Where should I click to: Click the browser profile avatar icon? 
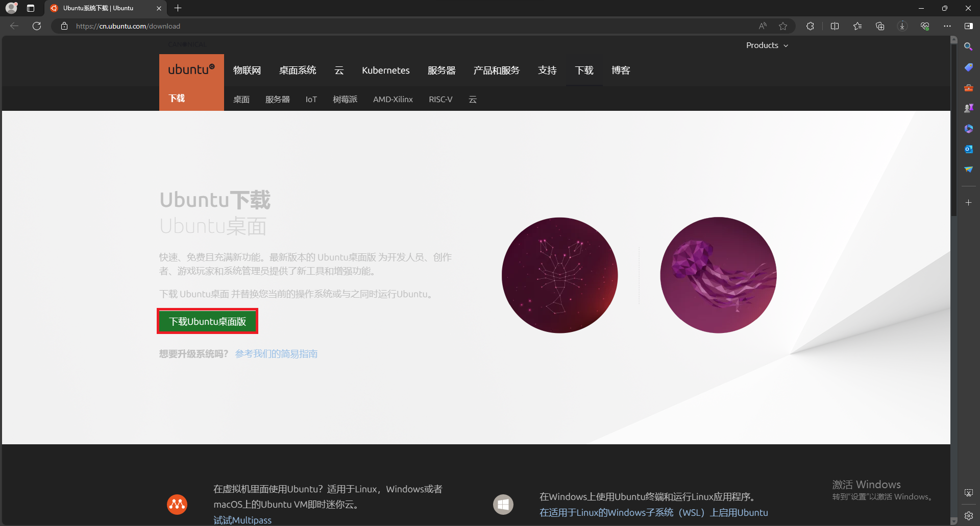pyautogui.click(x=11, y=8)
